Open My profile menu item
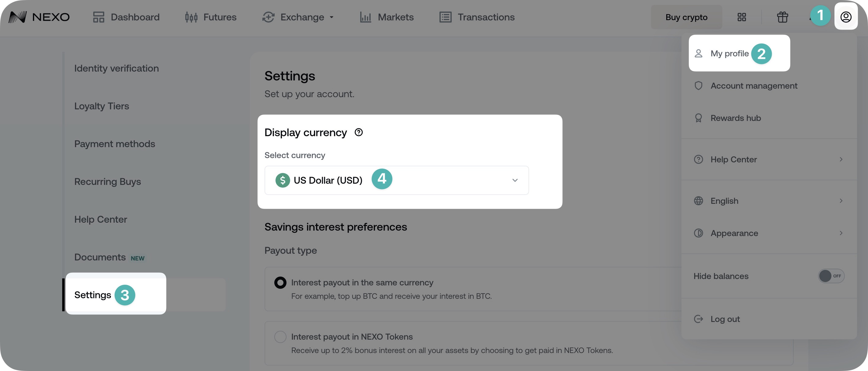Viewport: 868px width, 371px height. 729,54
